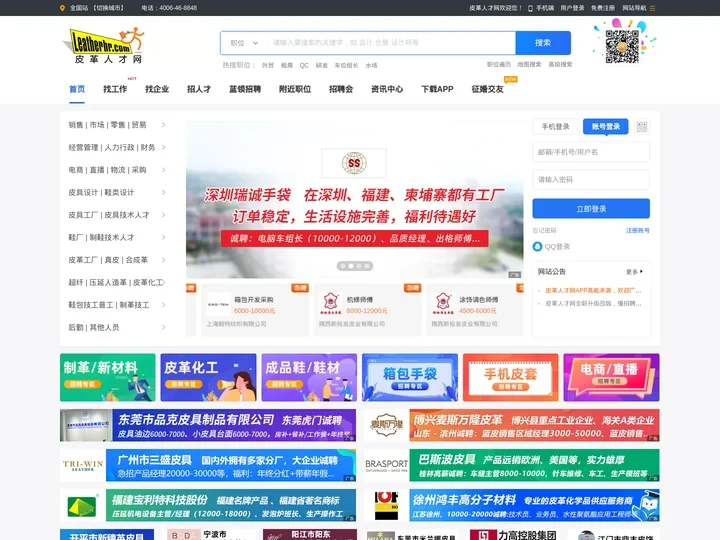This screenshot has height=540, width=720.
Task: Click the green 福建宝利特 company logo
Action: [83, 506]
